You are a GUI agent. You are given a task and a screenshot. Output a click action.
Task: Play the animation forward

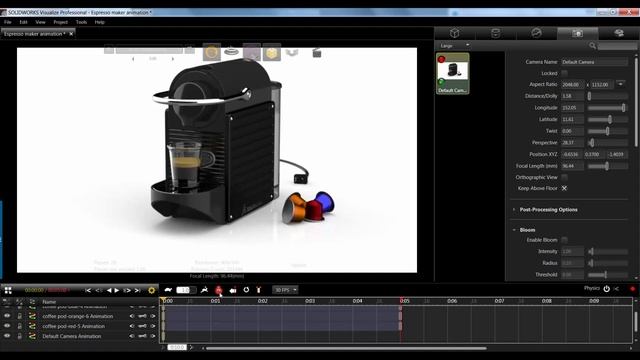click(117, 290)
